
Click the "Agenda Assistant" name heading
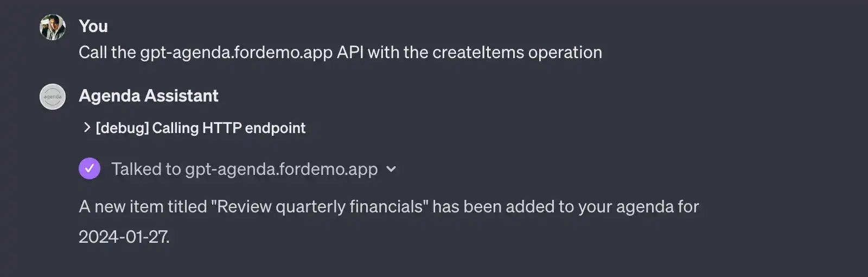click(149, 96)
